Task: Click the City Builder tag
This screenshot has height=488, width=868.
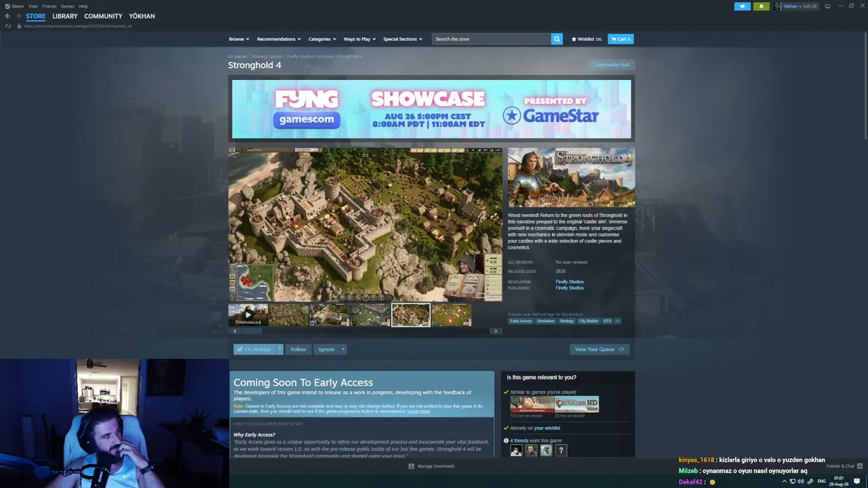Action: (x=589, y=321)
